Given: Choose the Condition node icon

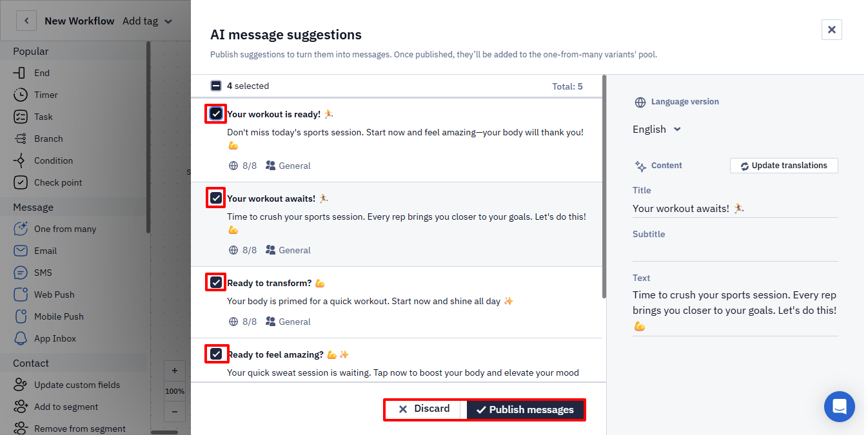Looking at the screenshot, I should pyautogui.click(x=21, y=160).
